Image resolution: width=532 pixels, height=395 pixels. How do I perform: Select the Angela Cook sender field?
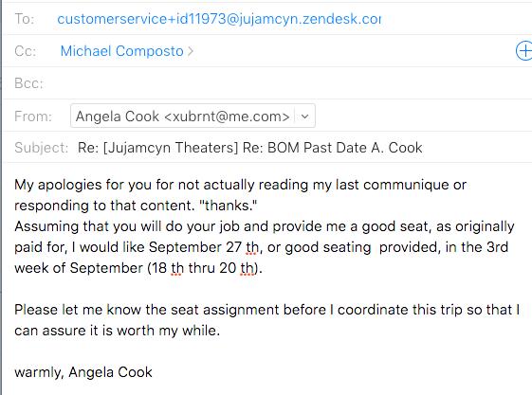click(x=193, y=117)
